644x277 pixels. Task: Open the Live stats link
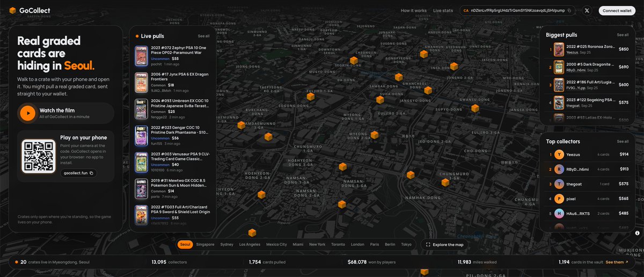(x=443, y=11)
